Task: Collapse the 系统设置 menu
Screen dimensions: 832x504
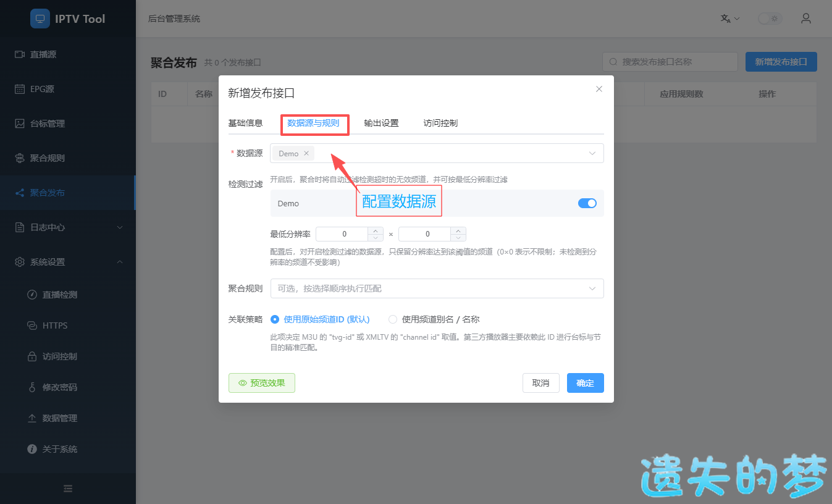Action: coord(68,262)
